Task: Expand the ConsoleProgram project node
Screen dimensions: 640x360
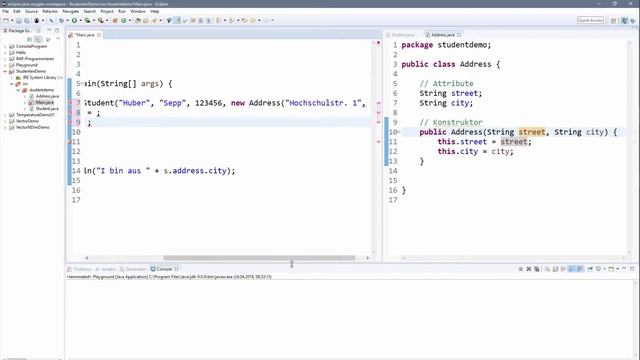Action: (5, 47)
